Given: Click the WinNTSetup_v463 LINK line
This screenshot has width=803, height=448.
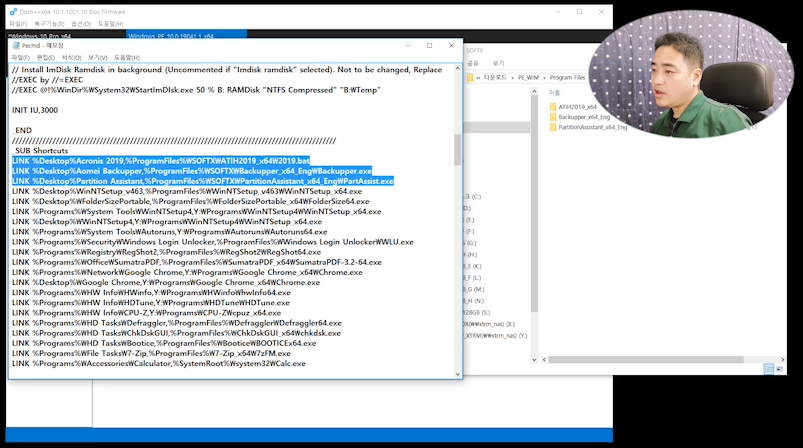Looking at the screenshot, I should [x=187, y=191].
